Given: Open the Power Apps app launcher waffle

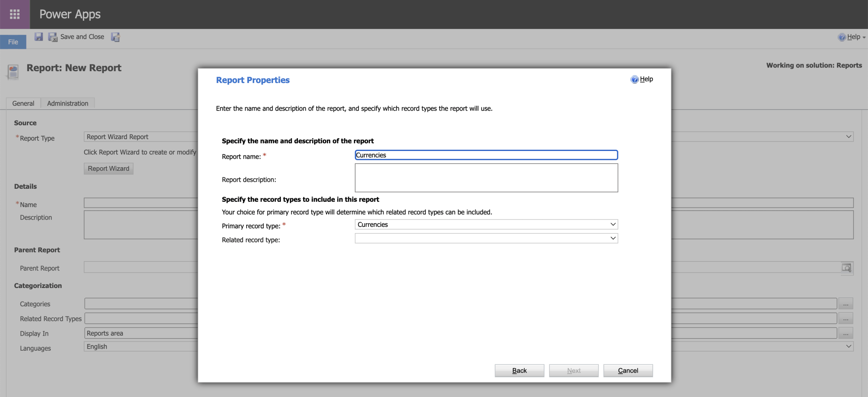Looking at the screenshot, I should 15,14.
